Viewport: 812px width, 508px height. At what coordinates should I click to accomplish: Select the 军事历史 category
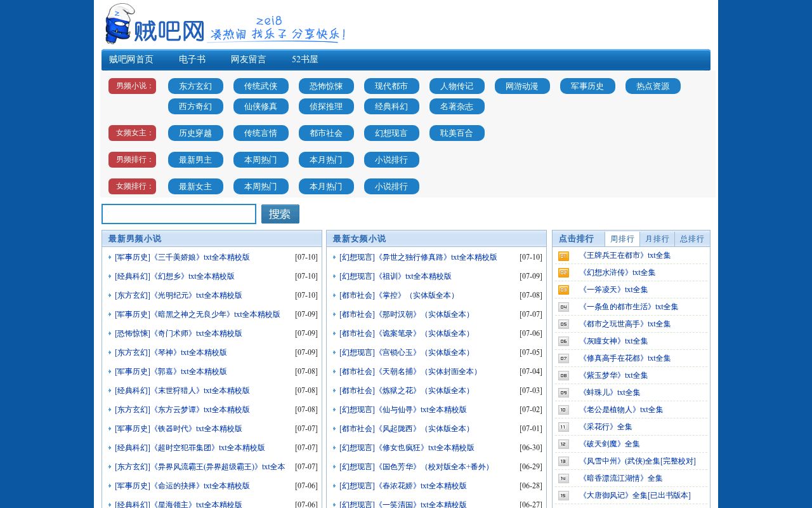click(587, 86)
